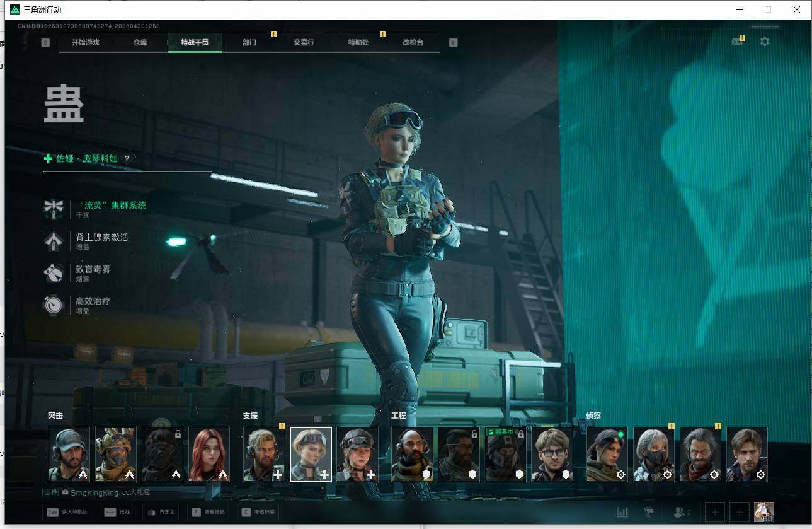Select the red-haired assault operator portrait
Viewport: 812px width, 529px height.
(x=209, y=455)
